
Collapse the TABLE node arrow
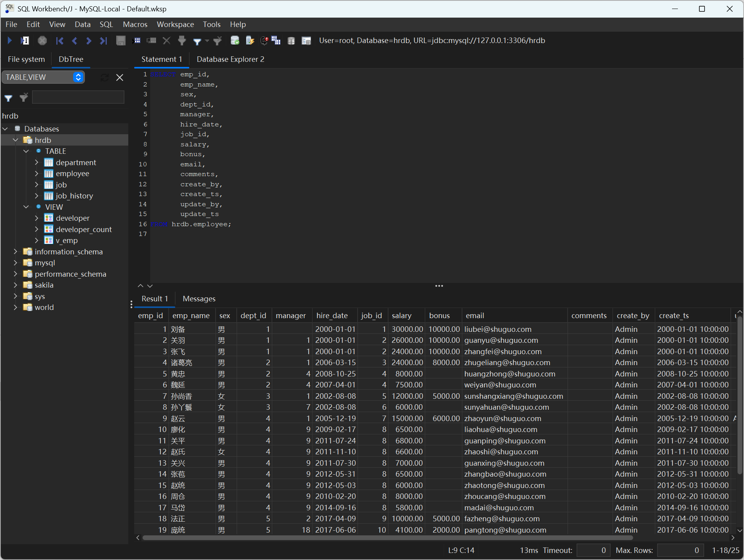tap(26, 151)
